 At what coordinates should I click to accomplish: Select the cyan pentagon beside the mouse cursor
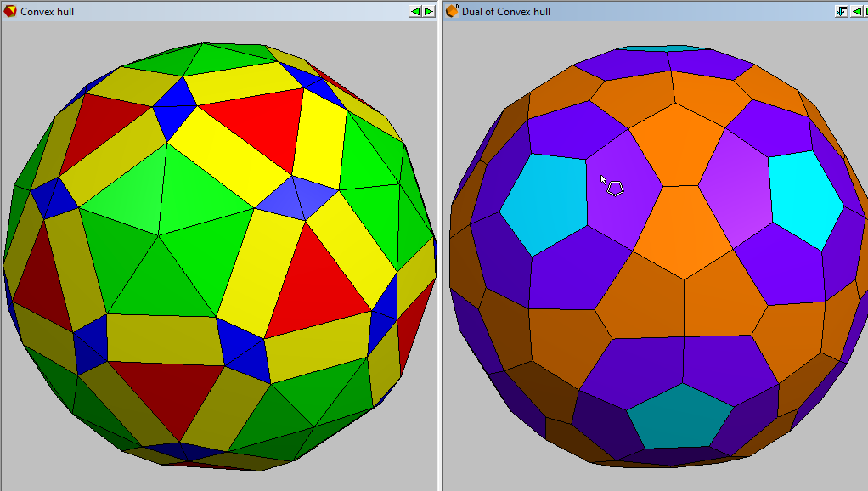pos(544,204)
